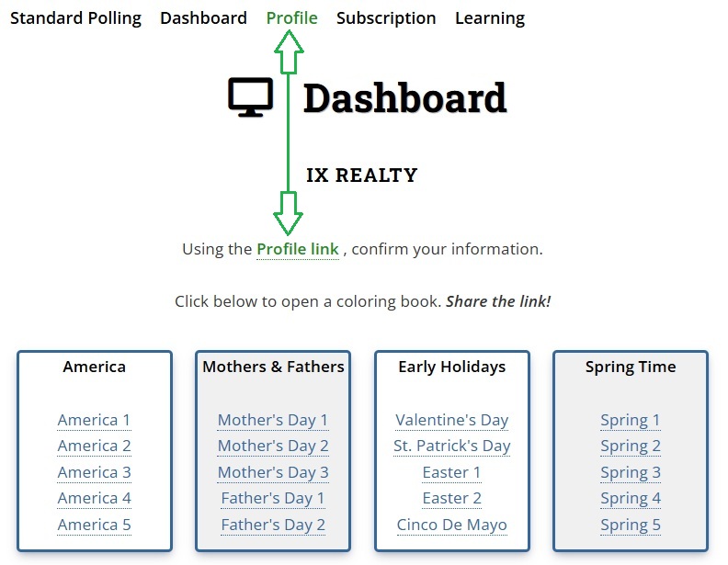Open the America 4 coloring book link
This screenshot has width=728, height=565.
94,498
